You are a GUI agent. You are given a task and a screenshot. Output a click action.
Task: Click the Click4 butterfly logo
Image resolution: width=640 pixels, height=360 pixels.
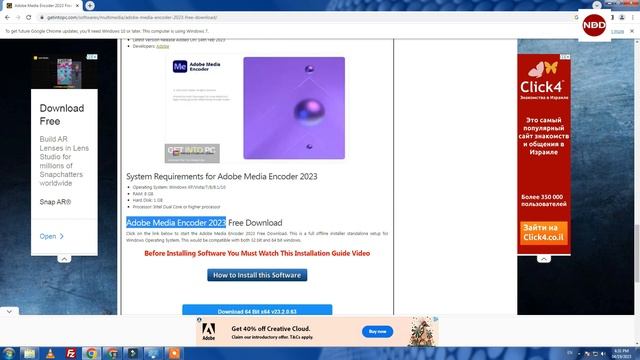[x=542, y=69]
